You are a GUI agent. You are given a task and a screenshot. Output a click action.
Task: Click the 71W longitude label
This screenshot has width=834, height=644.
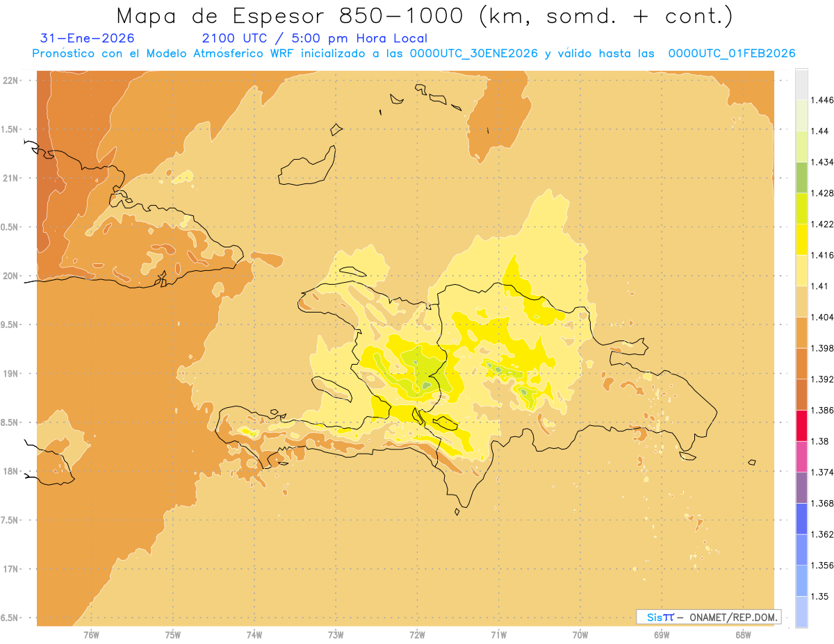point(498,635)
